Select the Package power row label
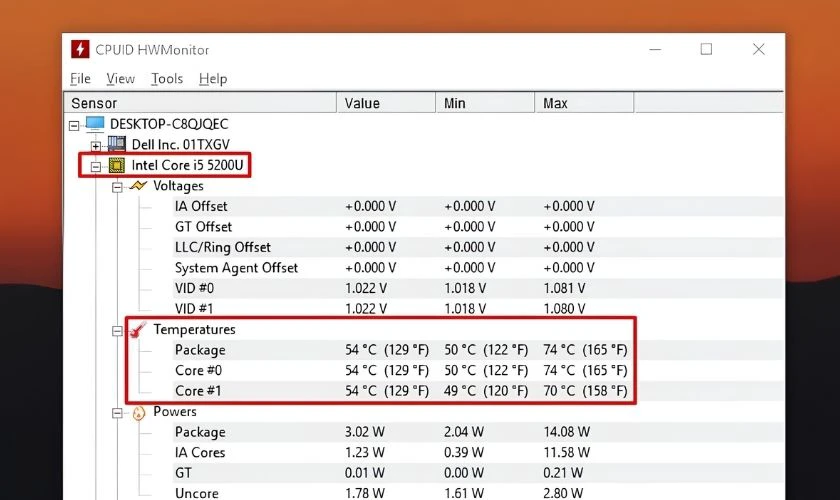The image size is (840, 500). [200, 432]
